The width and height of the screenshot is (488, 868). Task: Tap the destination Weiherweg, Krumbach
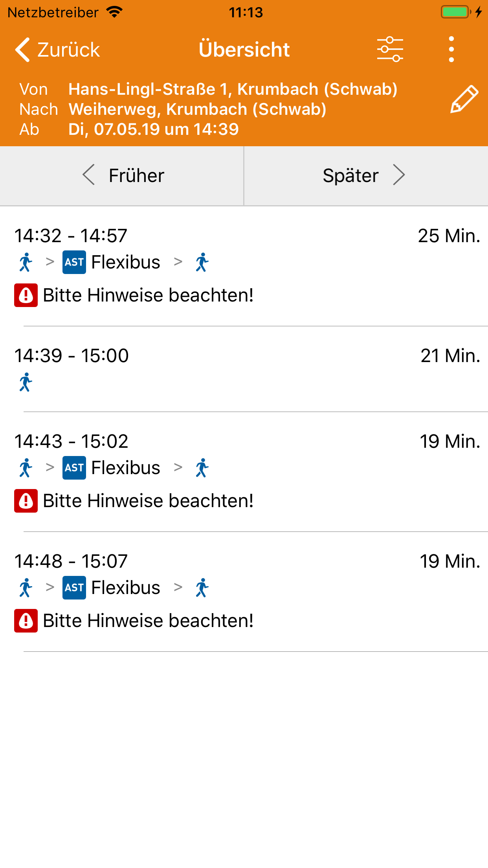pos(197,109)
